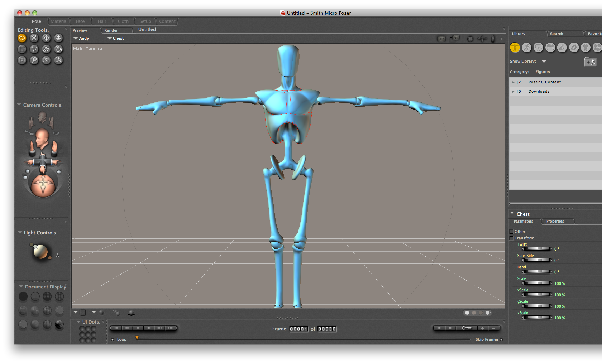Click the add folder to library icon
Viewport: 602px width, 364px height.
tap(590, 62)
